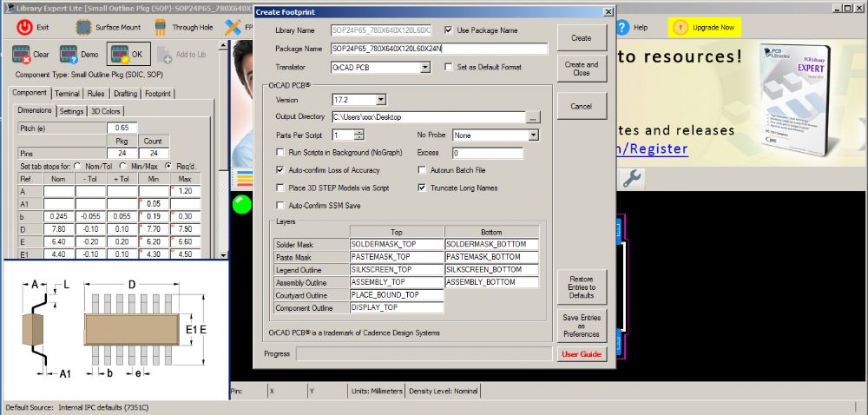Click the A Max 1.20 cell
Image resolution: width=868 pixels, height=415 pixels.
(x=186, y=191)
